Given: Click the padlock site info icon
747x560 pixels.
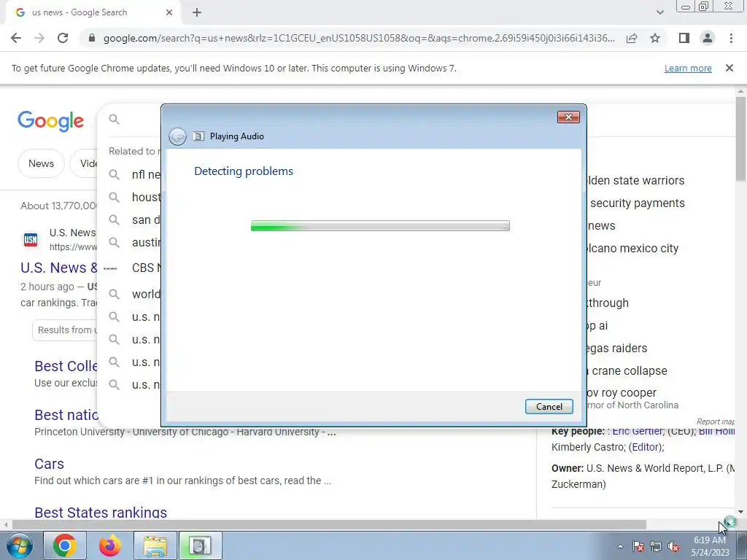Looking at the screenshot, I should [92, 38].
